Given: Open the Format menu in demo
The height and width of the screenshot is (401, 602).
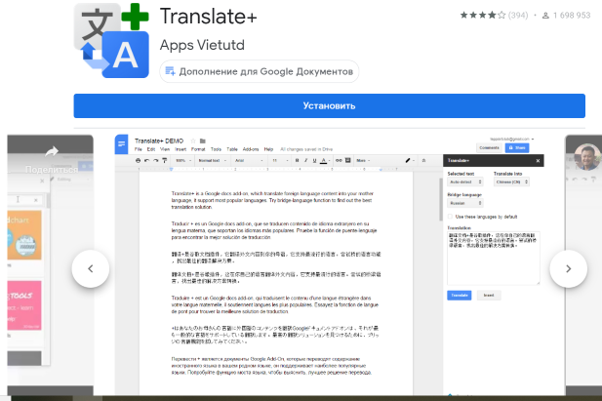Looking at the screenshot, I should coord(198,149).
